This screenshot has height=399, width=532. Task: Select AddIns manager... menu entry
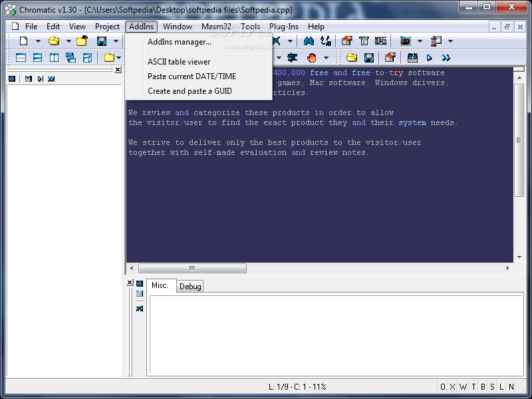[x=199, y=42]
